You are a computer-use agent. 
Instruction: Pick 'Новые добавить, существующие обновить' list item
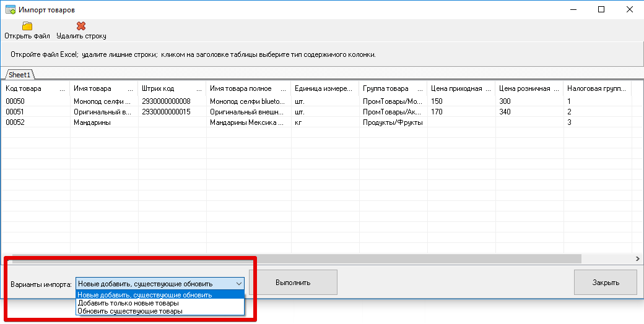(145, 295)
